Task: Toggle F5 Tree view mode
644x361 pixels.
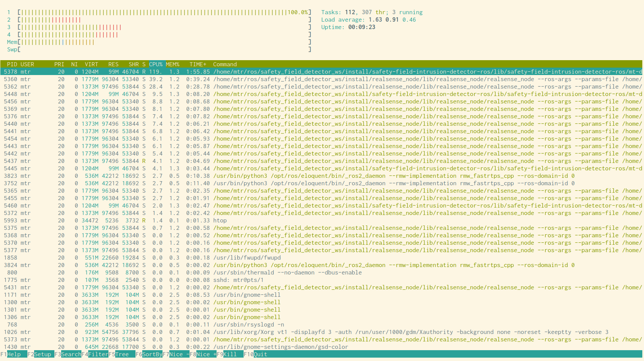Action: point(122,354)
